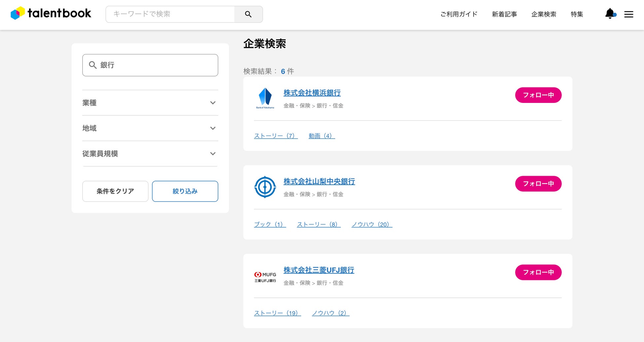Screen dimensions: 644x342
Task: Open the notifications bell
Action: [610, 14]
